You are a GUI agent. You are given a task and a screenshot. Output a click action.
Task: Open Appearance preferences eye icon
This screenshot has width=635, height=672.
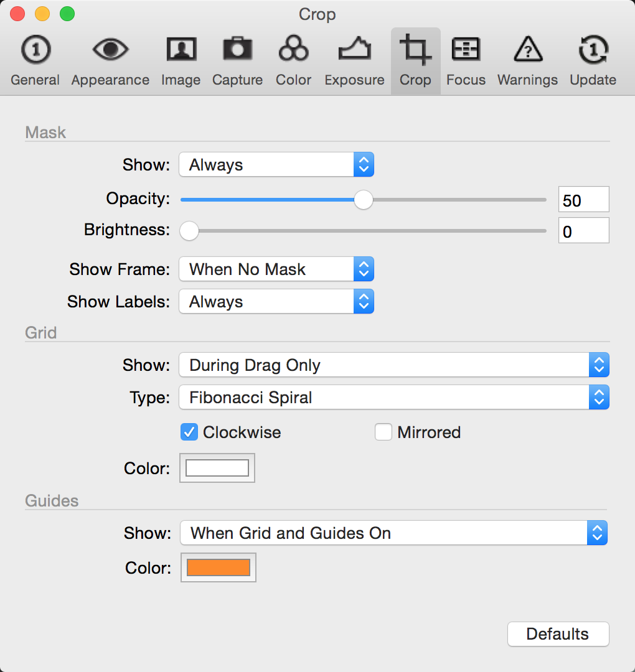coord(110,50)
